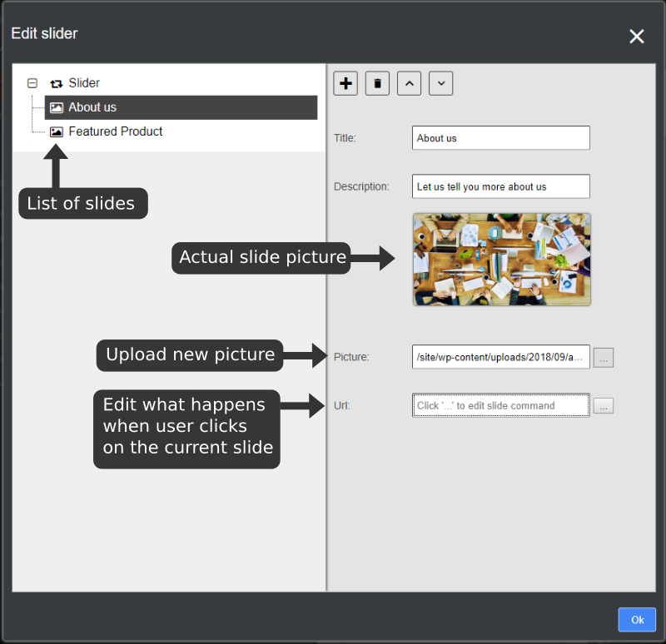
Task: Select the Featured Product slide
Action: pos(116,131)
